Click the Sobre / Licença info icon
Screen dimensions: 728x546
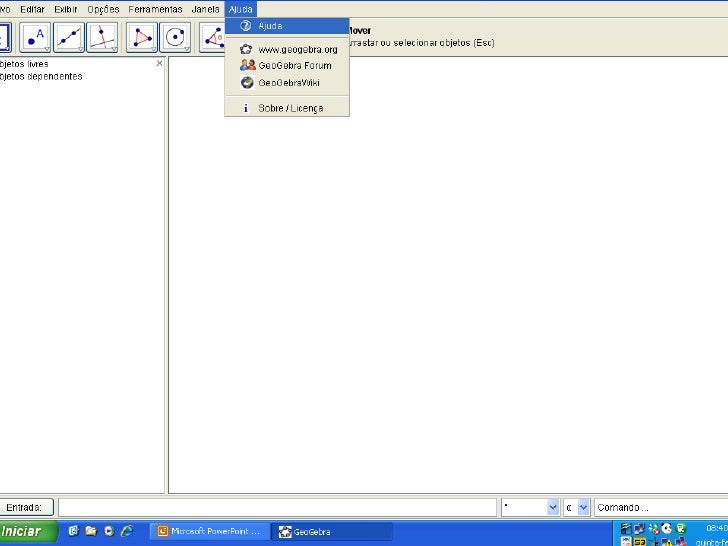246,108
